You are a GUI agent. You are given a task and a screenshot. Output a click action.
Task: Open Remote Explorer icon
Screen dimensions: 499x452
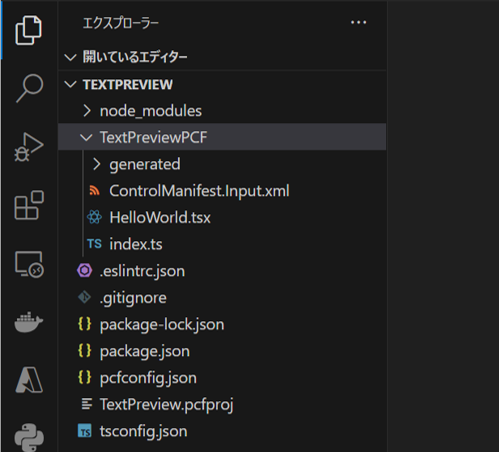tap(29, 264)
